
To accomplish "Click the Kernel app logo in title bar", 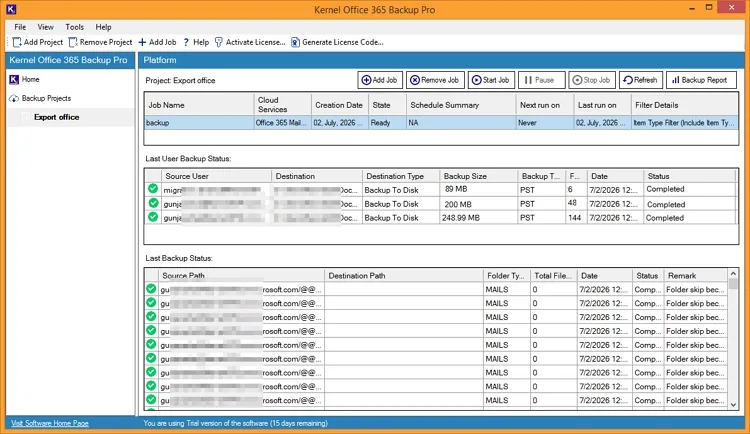I will tap(11, 9).
